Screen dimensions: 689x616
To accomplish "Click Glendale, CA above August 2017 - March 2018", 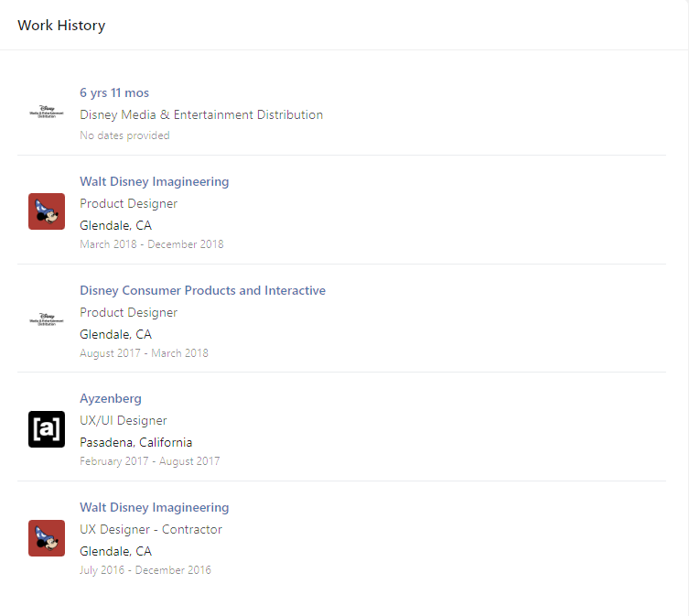I will point(115,335).
